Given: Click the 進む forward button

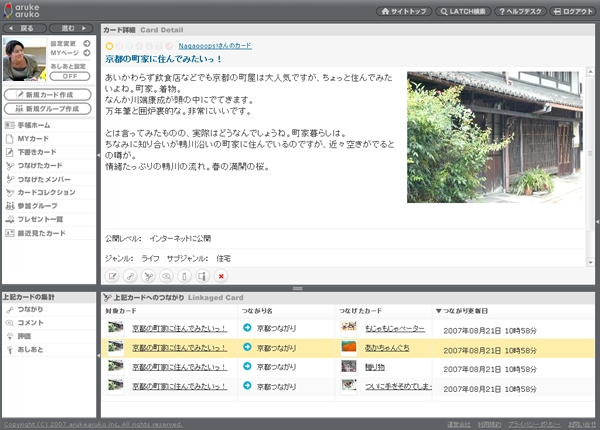Looking at the screenshot, I should 71,28.
